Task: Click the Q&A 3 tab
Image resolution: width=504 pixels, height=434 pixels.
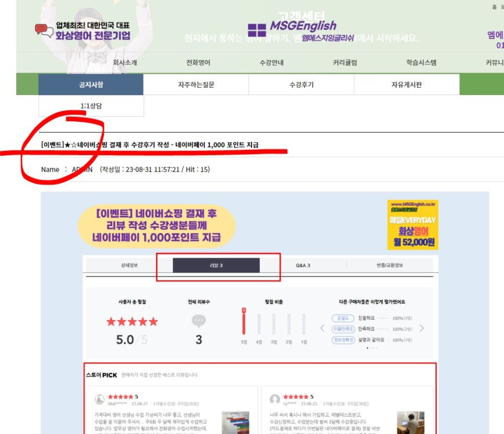Action: [x=303, y=265]
